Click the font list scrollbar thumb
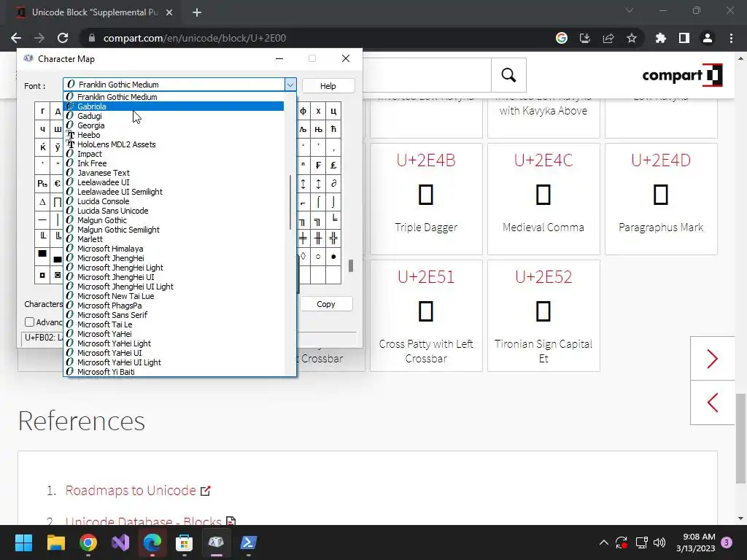The image size is (747, 560). coord(290,202)
